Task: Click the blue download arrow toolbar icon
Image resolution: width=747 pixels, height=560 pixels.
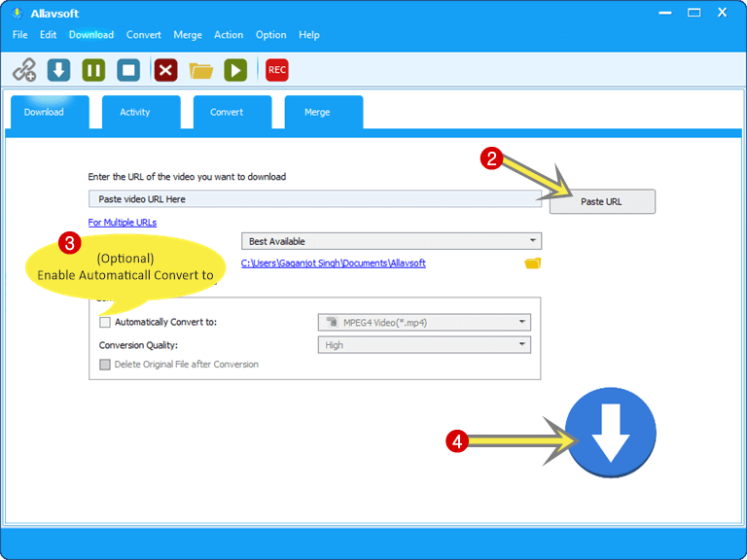Action: tap(58, 70)
